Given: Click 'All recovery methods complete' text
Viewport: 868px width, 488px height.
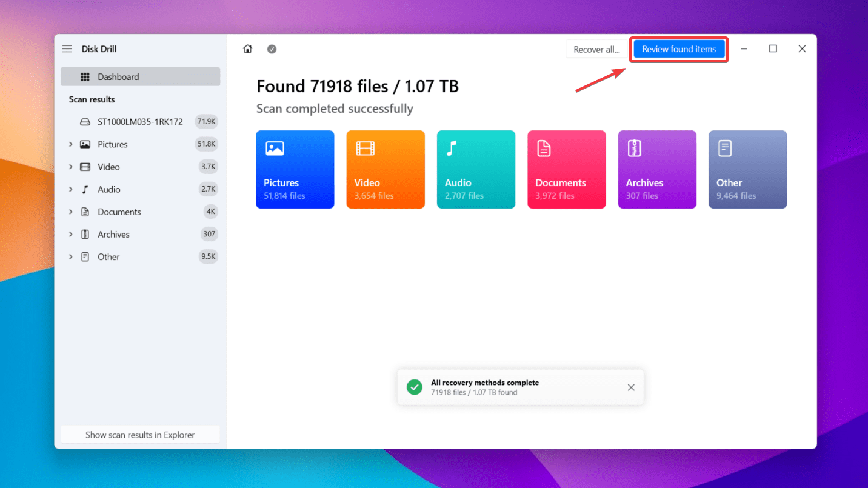Looking at the screenshot, I should point(485,383).
